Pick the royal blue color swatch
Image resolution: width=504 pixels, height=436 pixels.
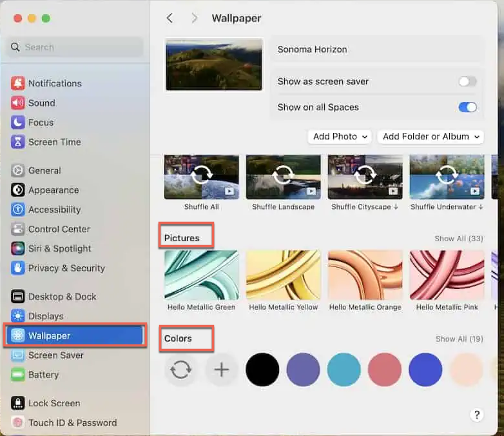click(x=425, y=370)
